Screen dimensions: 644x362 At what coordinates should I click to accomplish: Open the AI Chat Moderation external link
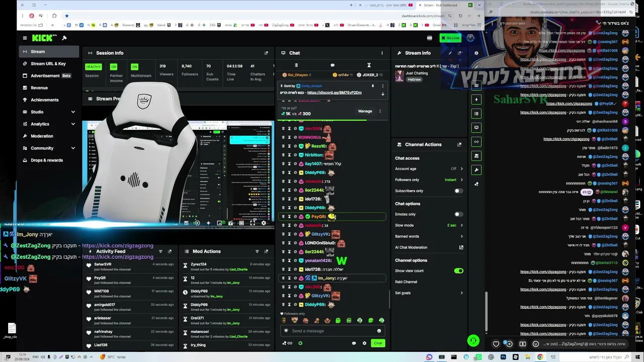[461, 247]
